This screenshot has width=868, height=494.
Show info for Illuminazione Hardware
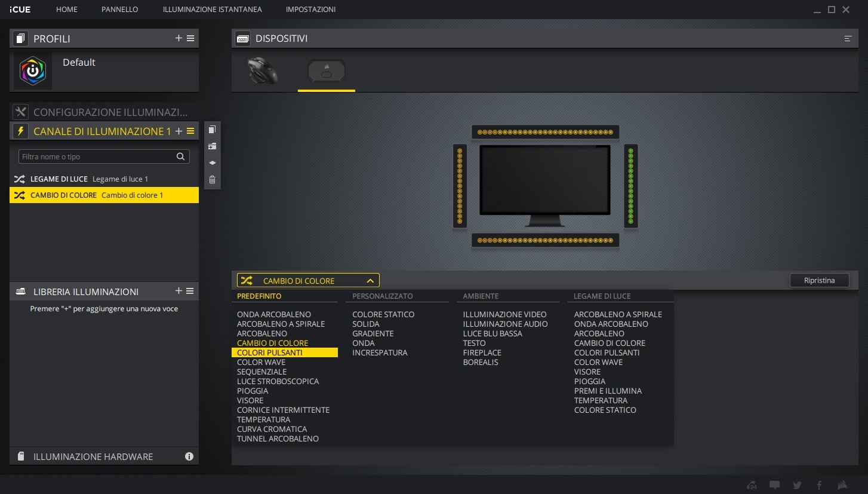[189, 456]
